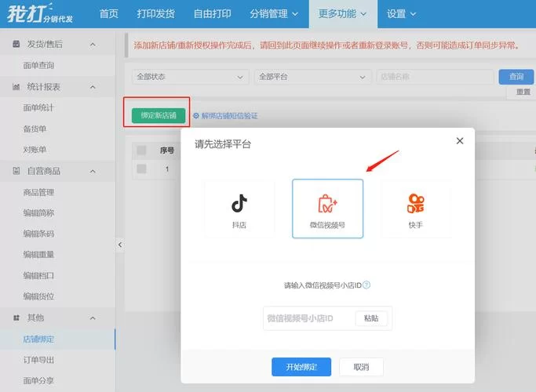Click the 粘贴 button

click(x=371, y=318)
